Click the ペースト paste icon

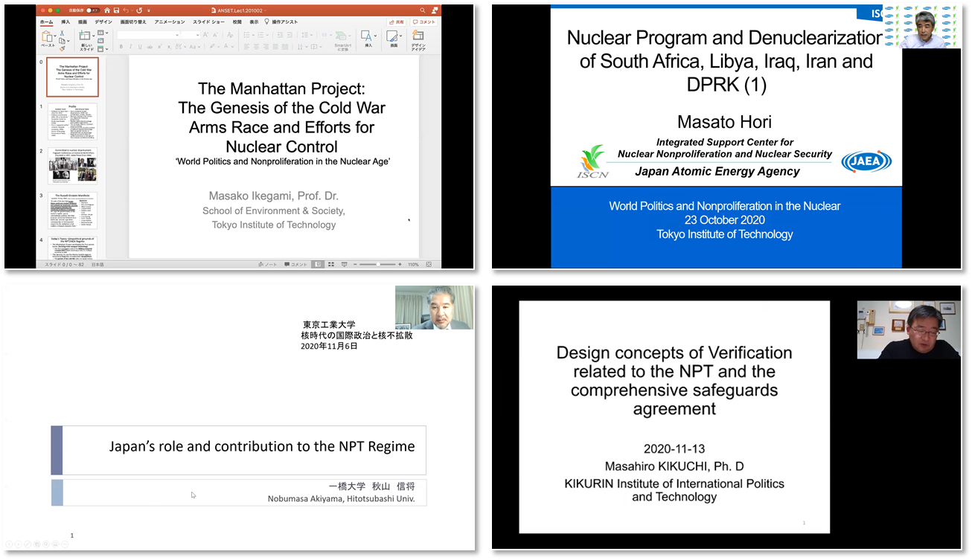tap(47, 36)
